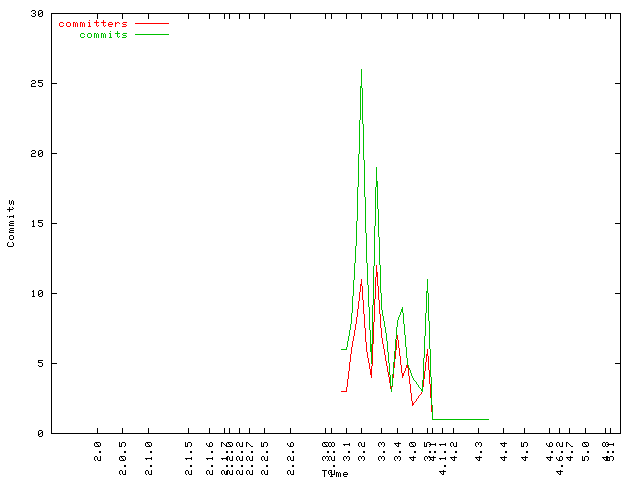Click the y-axis tick label 10

point(36,294)
